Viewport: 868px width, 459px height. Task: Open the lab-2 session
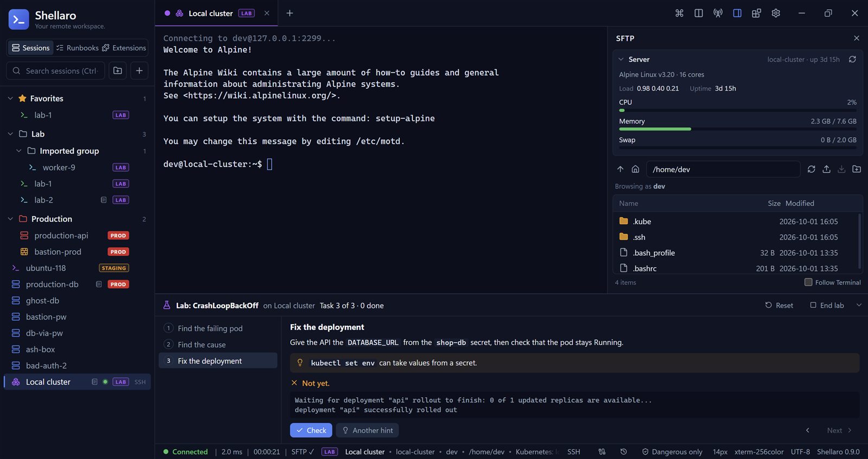(x=77, y=200)
